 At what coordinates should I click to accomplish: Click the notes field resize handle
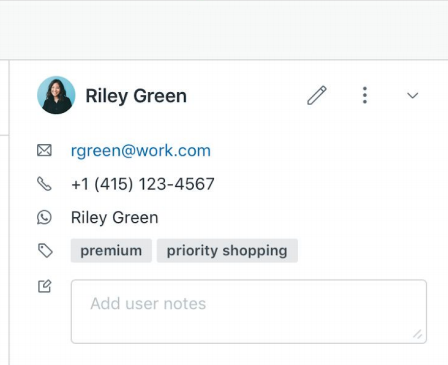click(x=418, y=334)
